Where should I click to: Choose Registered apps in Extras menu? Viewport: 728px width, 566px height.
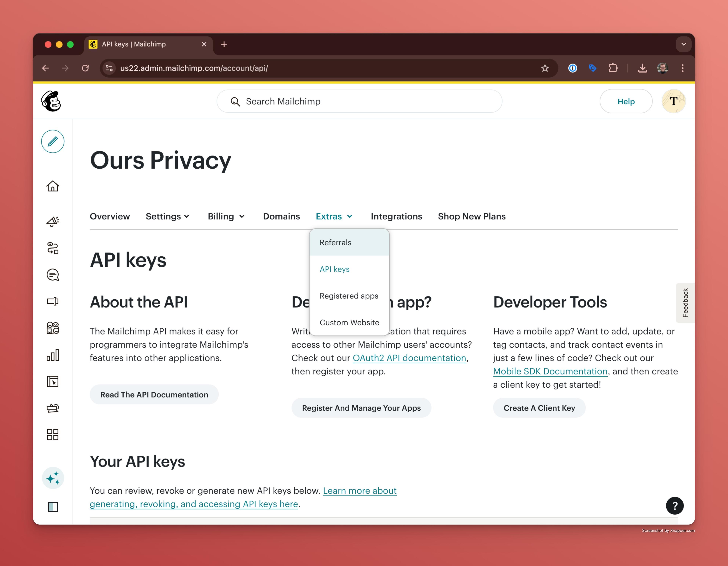click(x=349, y=296)
